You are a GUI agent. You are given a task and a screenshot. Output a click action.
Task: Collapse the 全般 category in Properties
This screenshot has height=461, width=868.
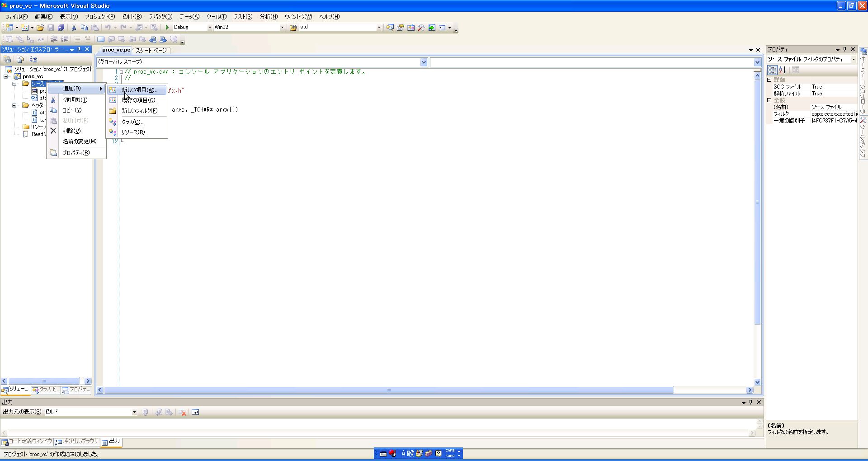[769, 100]
